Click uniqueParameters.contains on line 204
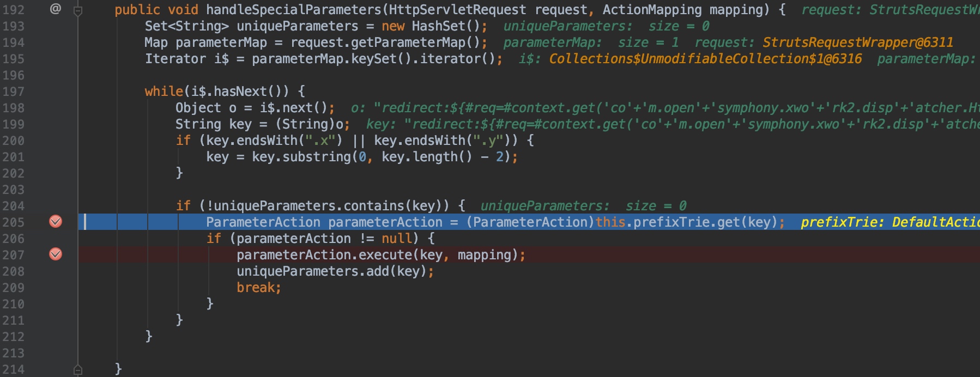Screen dimensions: 980x377 point(309,206)
